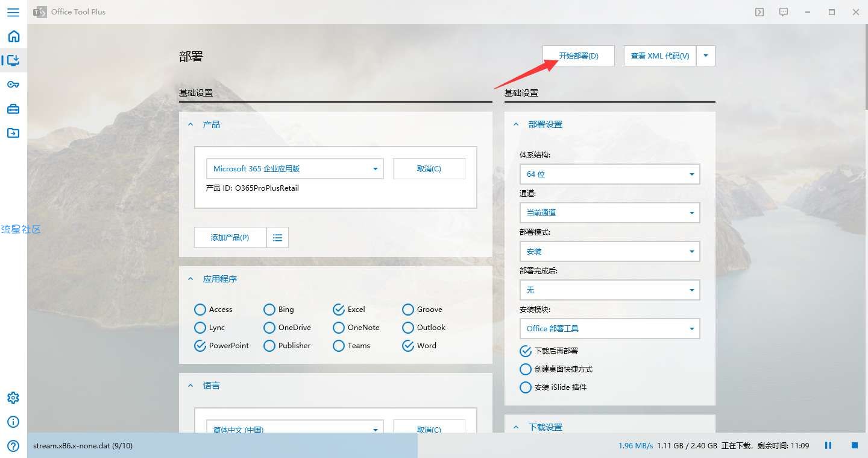The height and width of the screenshot is (458, 868).
Task: Open arrow menu beside 查看 XML 代码
Action: pos(706,56)
